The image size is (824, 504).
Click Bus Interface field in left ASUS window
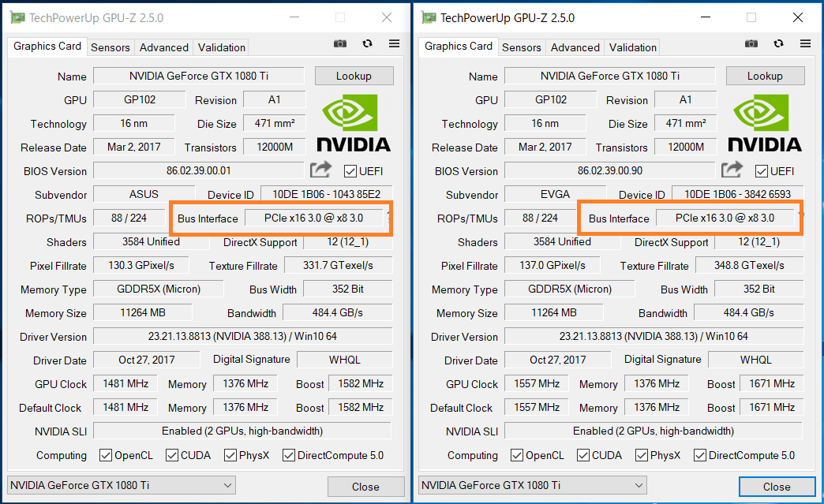coord(313,218)
